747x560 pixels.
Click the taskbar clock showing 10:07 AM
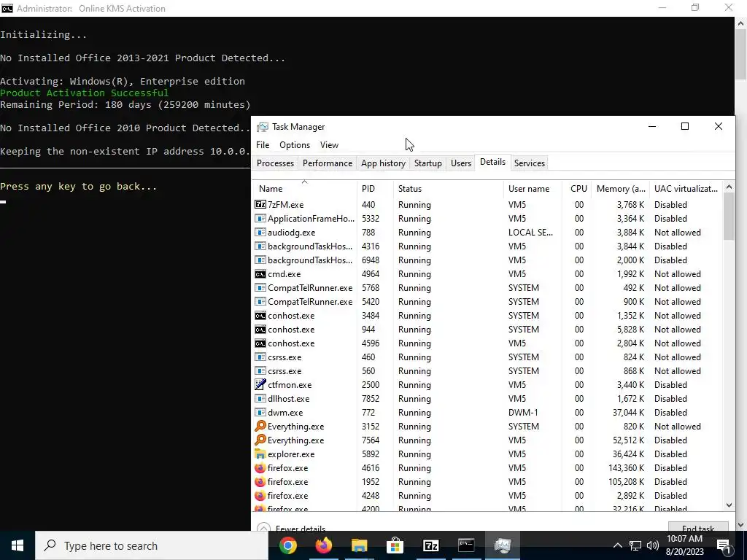[x=684, y=545]
